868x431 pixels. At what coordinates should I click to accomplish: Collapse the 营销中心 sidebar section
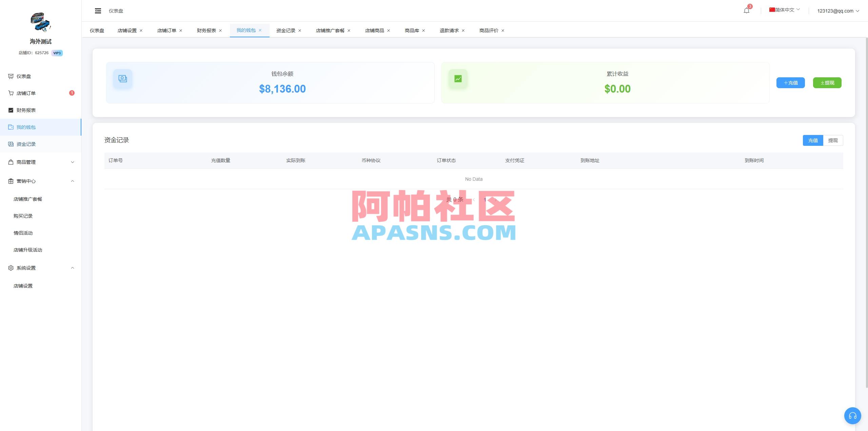pyautogui.click(x=72, y=181)
